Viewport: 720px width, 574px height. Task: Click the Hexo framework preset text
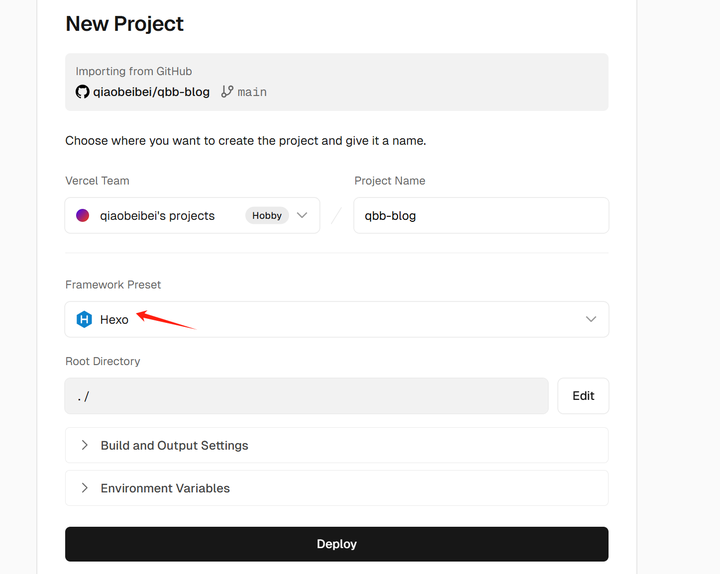pos(114,320)
